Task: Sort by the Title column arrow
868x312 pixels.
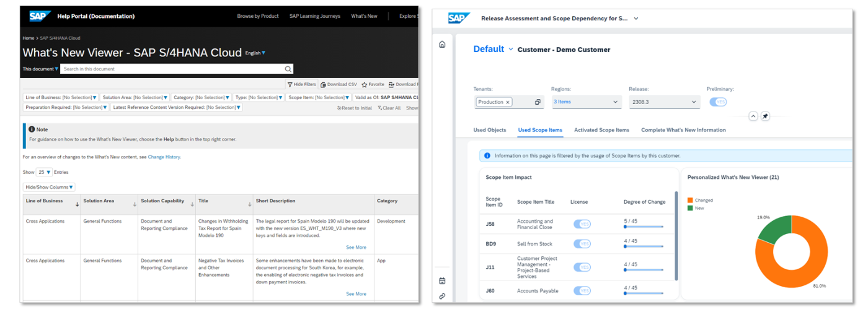Action: point(250,204)
